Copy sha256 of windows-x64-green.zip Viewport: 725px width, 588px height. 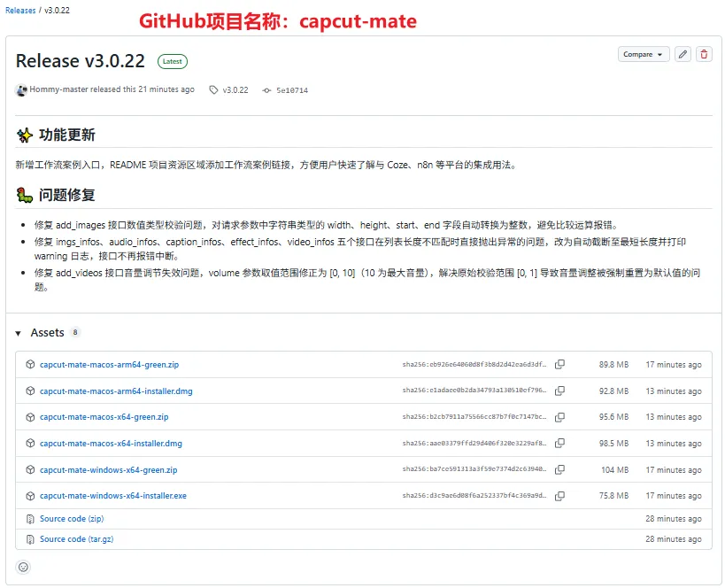click(x=559, y=469)
